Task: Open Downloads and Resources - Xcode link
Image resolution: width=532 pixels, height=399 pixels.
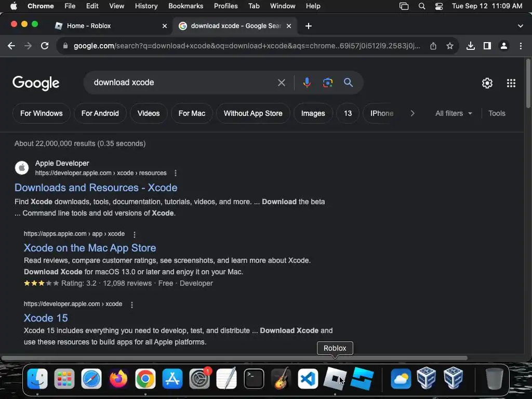Action: [x=96, y=188]
